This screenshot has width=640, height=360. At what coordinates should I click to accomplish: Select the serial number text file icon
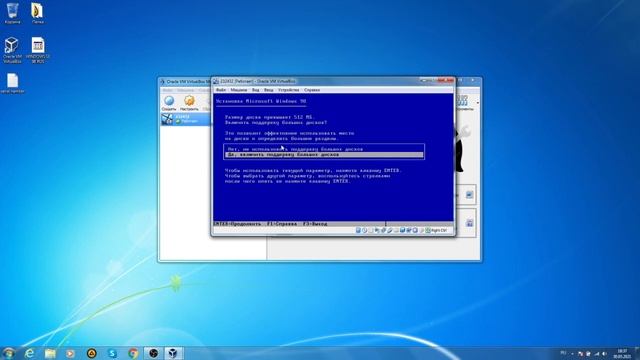point(13,83)
